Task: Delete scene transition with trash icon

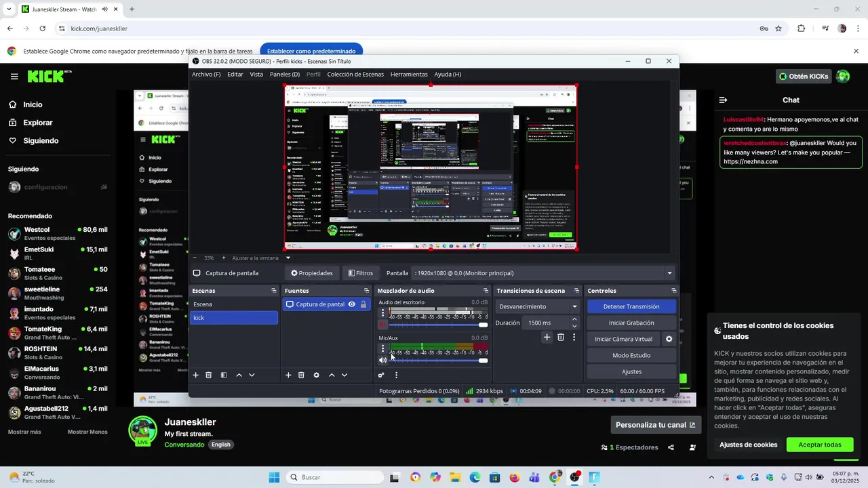Action: (x=561, y=337)
